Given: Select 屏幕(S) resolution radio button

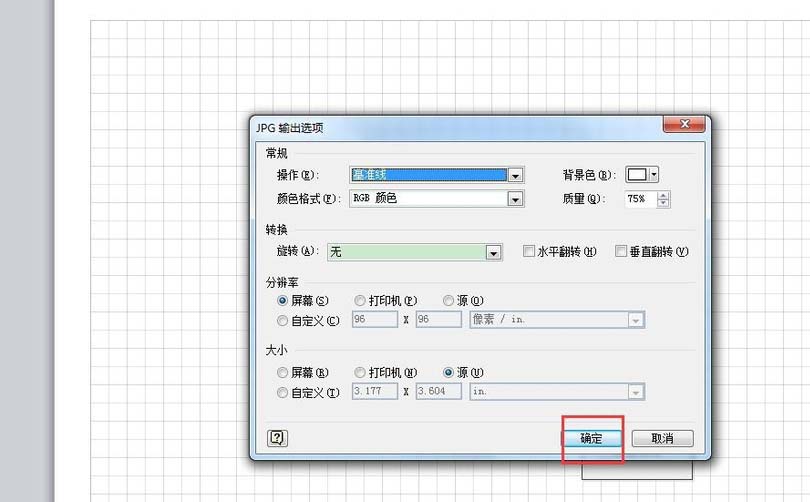Looking at the screenshot, I should click(282, 301).
